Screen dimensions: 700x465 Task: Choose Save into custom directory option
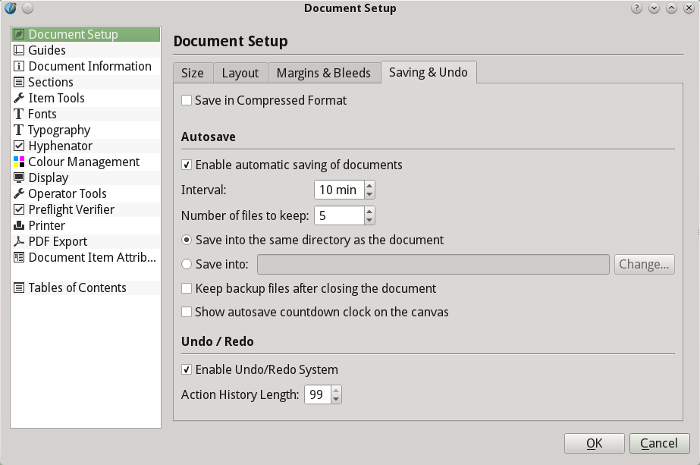coord(187,264)
